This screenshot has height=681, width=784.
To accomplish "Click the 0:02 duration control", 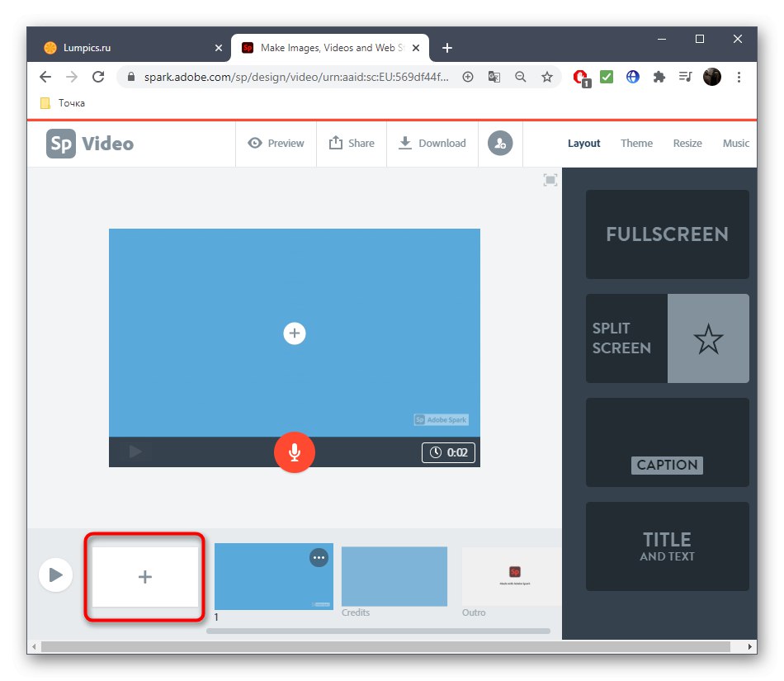I will pyautogui.click(x=448, y=452).
